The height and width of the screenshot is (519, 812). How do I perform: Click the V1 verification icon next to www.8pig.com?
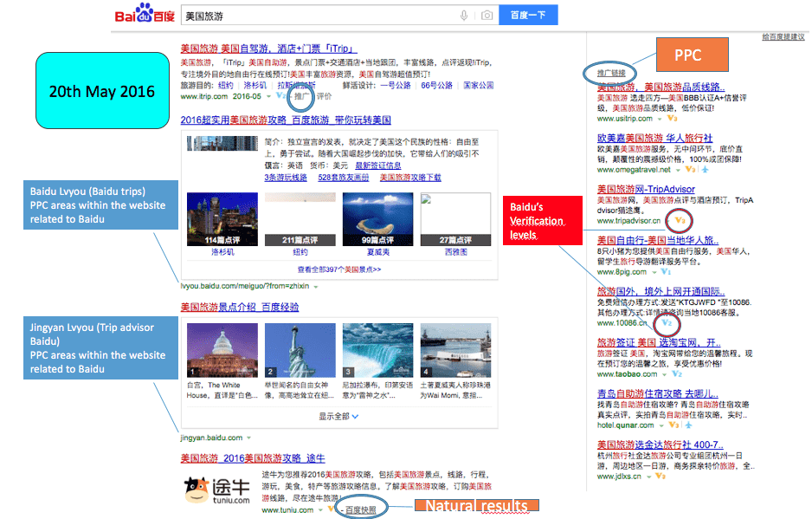(x=665, y=273)
